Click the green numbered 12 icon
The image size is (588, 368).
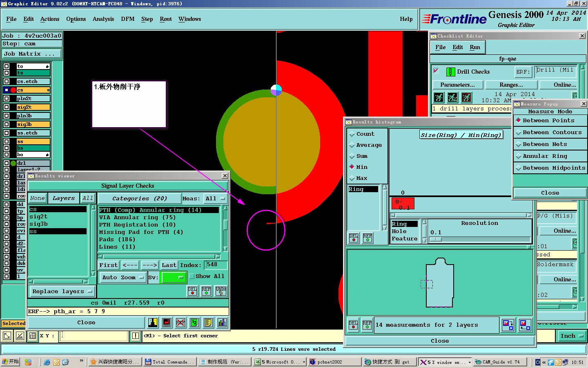point(194,323)
